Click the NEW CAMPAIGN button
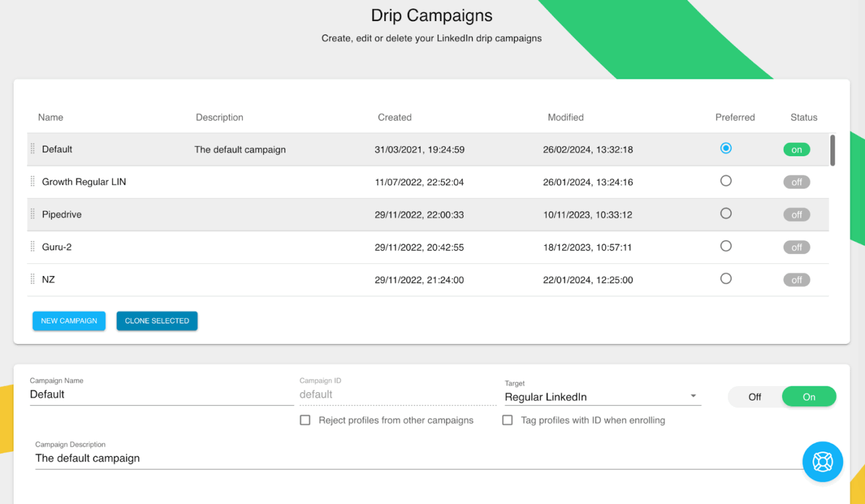Image resolution: width=865 pixels, height=504 pixels. 69,321
